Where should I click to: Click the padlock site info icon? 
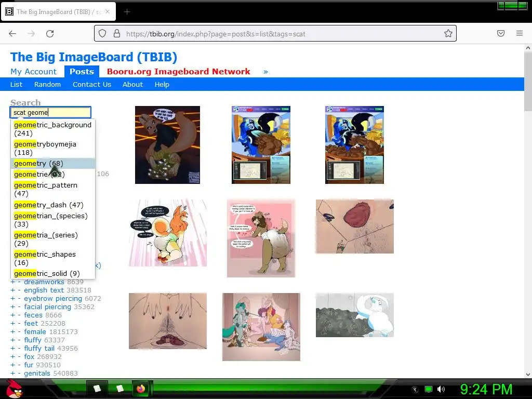click(117, 34)
